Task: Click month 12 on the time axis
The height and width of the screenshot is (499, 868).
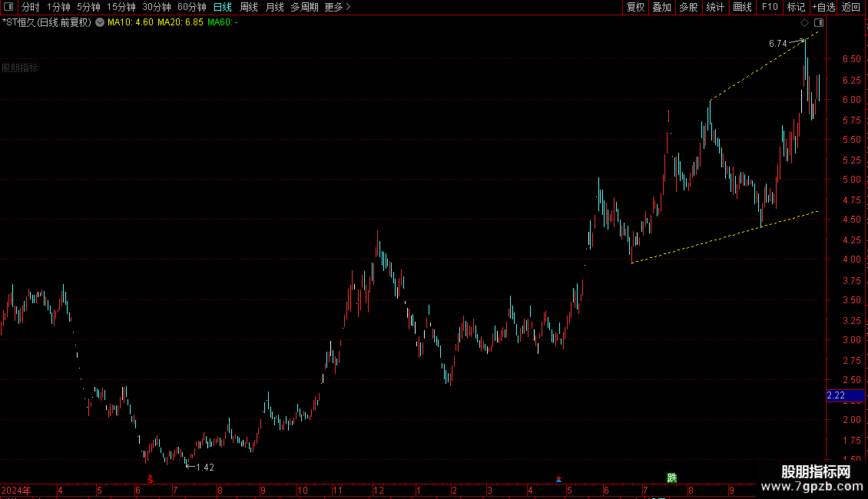Action: coord(379,491)
